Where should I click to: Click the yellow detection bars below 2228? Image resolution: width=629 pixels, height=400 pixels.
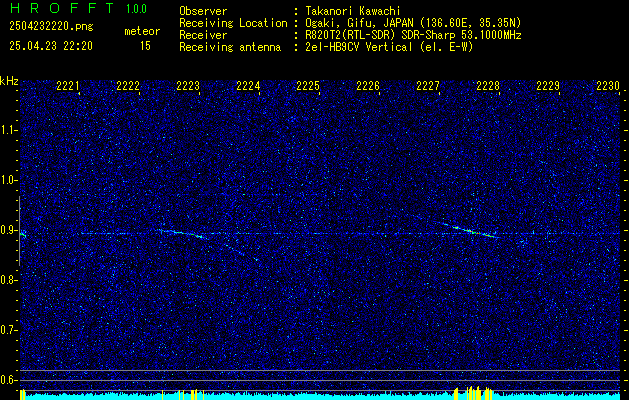click(x=473, y=393)
